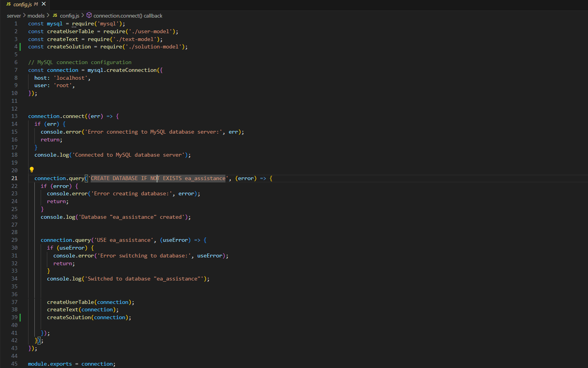Screen dimensions: 588x368
Task: Click 'Connected to MySQL database server' string
Action: (x=128, y=155)
